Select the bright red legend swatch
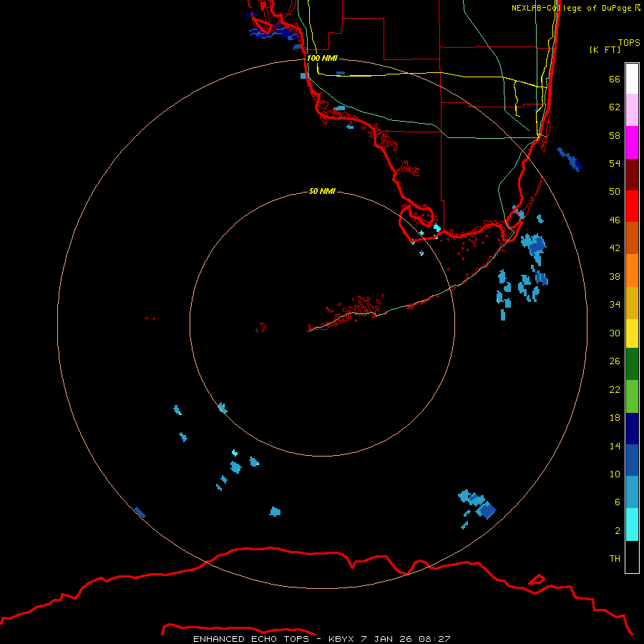This screenshot has width=644, height=644. tap(632, 206)
